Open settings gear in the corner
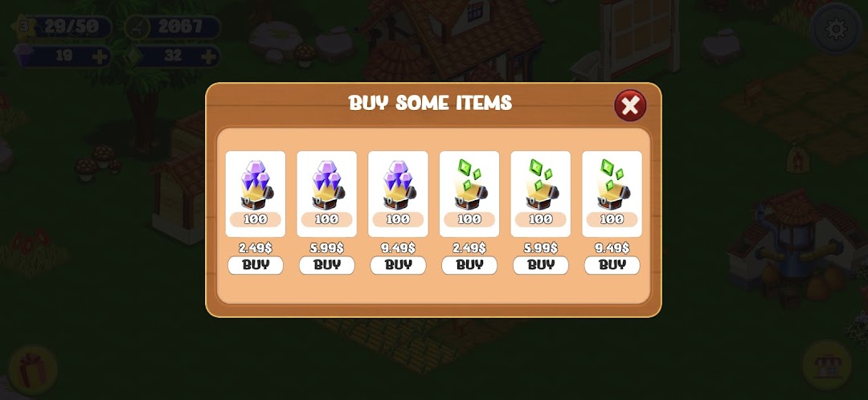Image resolution: width=868 pixels, height=400 pixels. tap(836, 29)
